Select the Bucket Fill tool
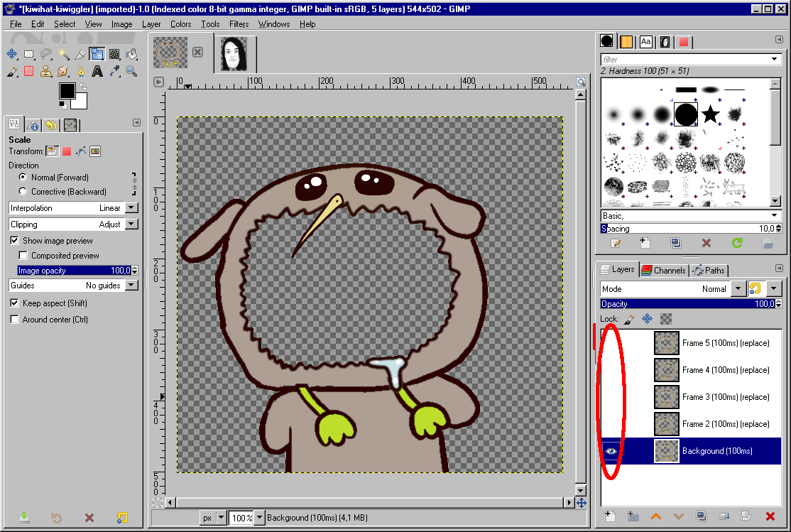 (x=131, y=54)
